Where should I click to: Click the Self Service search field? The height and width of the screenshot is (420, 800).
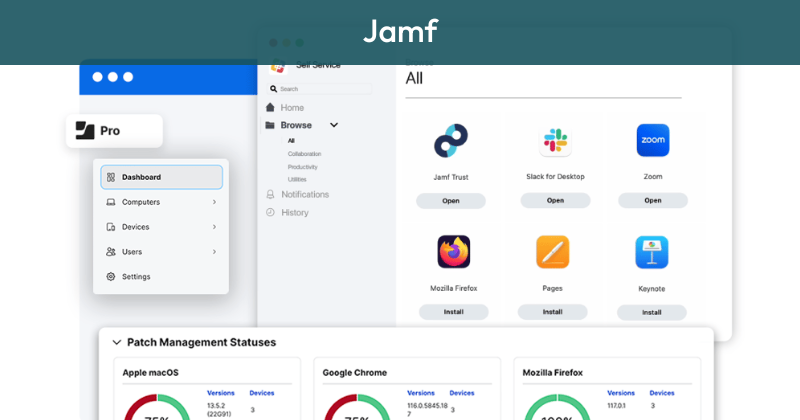pos(319,89)
